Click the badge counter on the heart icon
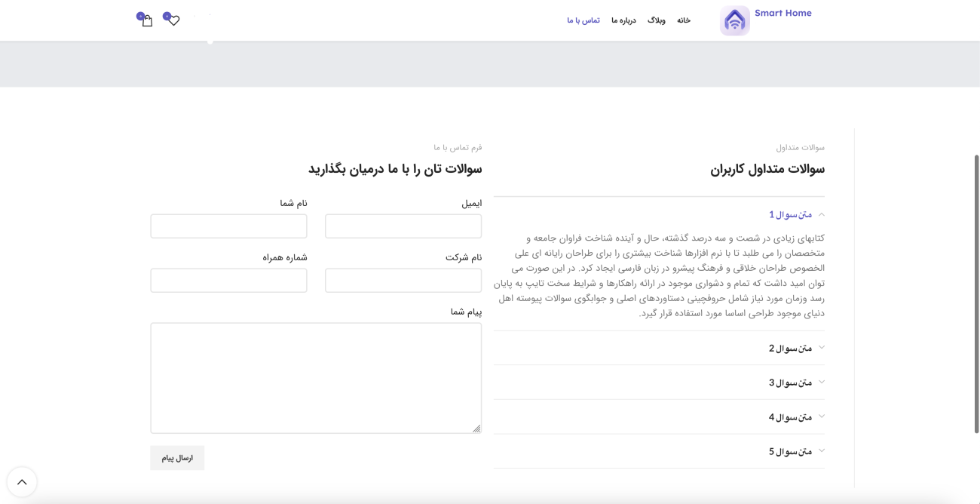The image size is (980, 504). click(167, 15)
